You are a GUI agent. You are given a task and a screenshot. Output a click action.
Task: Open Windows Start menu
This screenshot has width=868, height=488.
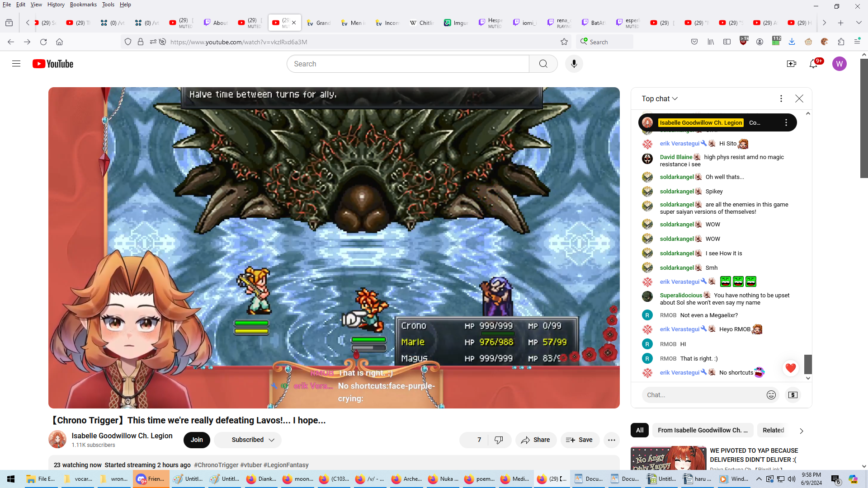coord(11,479)
